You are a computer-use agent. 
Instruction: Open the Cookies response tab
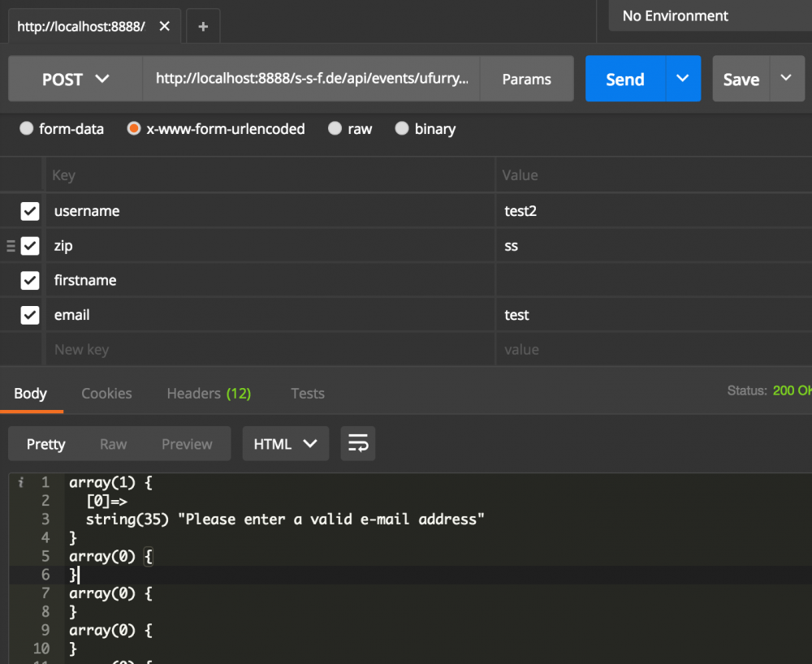click(106, 394)
